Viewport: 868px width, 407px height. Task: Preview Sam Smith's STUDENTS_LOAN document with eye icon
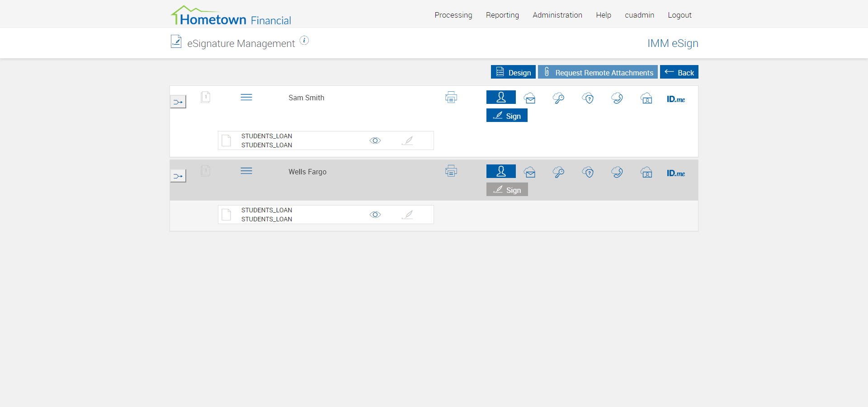click(x=375, y=140)
